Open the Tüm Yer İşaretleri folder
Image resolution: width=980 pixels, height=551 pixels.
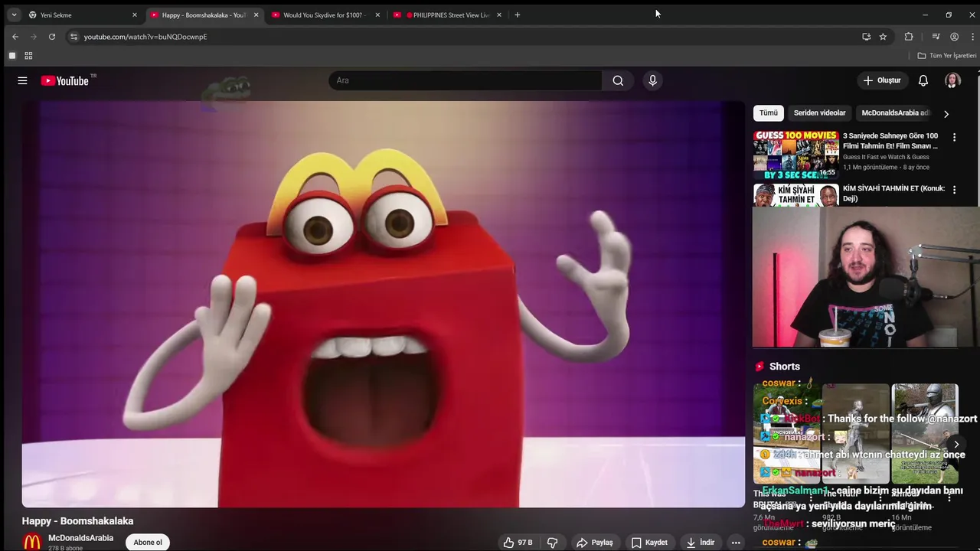coord(947,56)
